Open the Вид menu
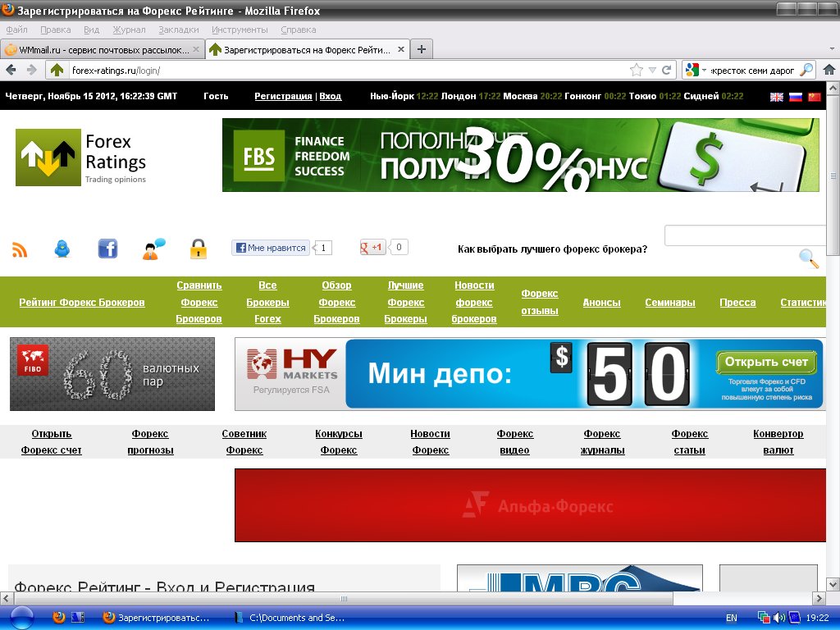The image size is (840, 630). pos(91,30)
